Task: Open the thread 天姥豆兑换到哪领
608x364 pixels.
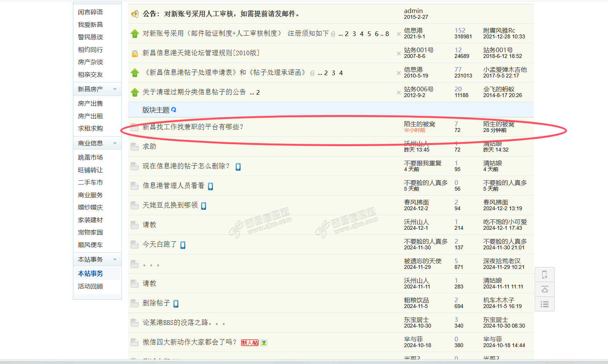Action: coord(170,205)
